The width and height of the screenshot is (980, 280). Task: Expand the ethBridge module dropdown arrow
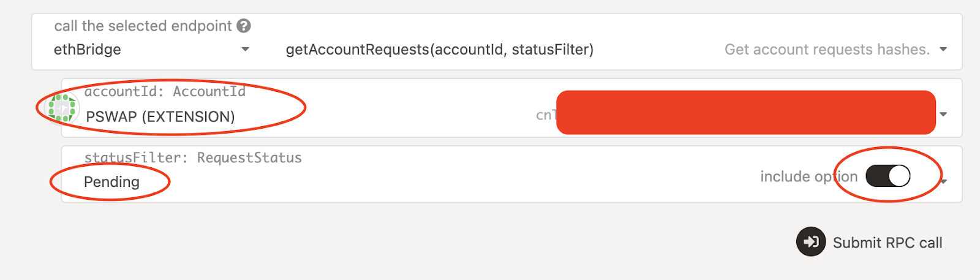click(245, 50)
